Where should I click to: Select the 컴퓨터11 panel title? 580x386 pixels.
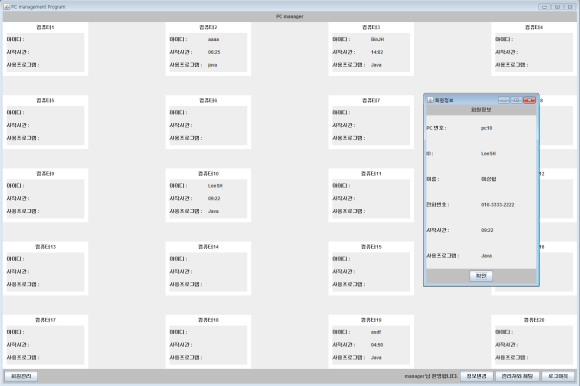(x=371, y=174)
